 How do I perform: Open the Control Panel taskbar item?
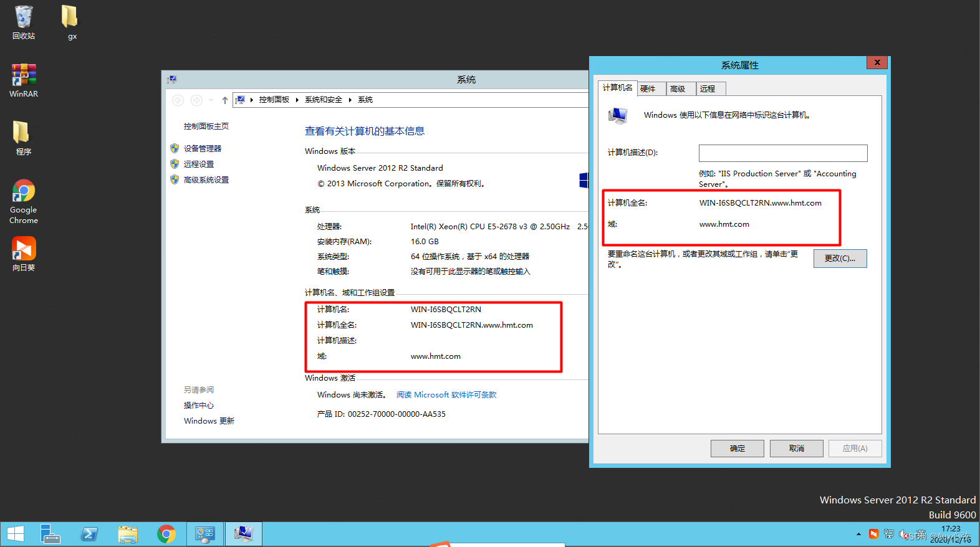point(205,534)
